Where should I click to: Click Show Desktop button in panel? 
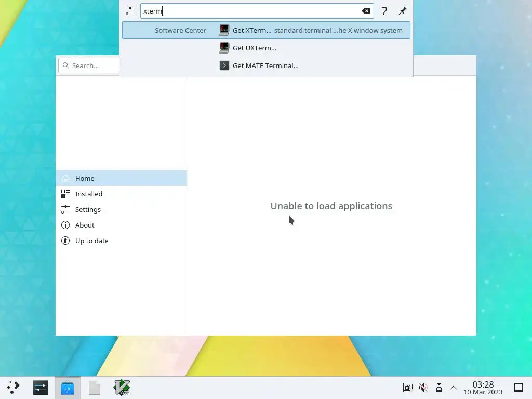(x=518, y=388)
